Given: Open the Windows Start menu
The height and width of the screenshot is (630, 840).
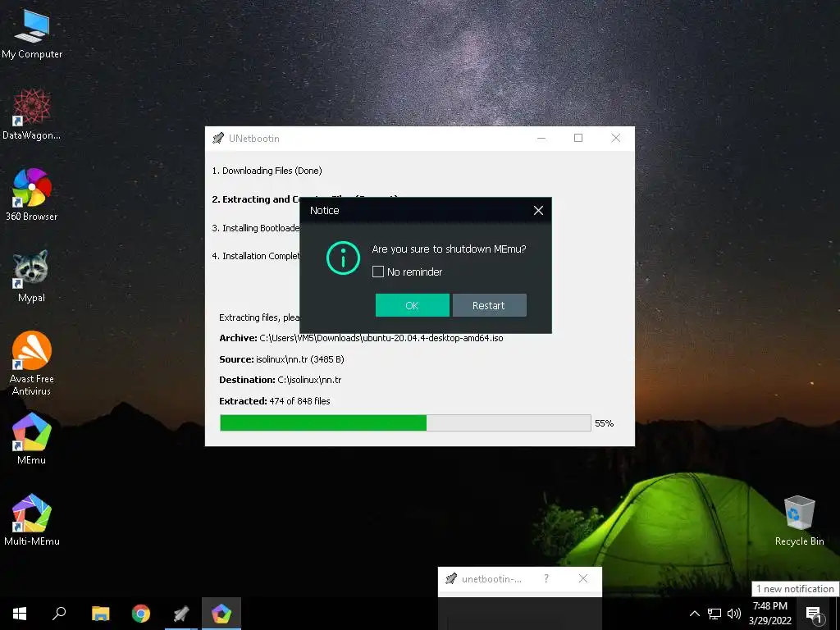Looking at the screenshot, I should point(20,614).
